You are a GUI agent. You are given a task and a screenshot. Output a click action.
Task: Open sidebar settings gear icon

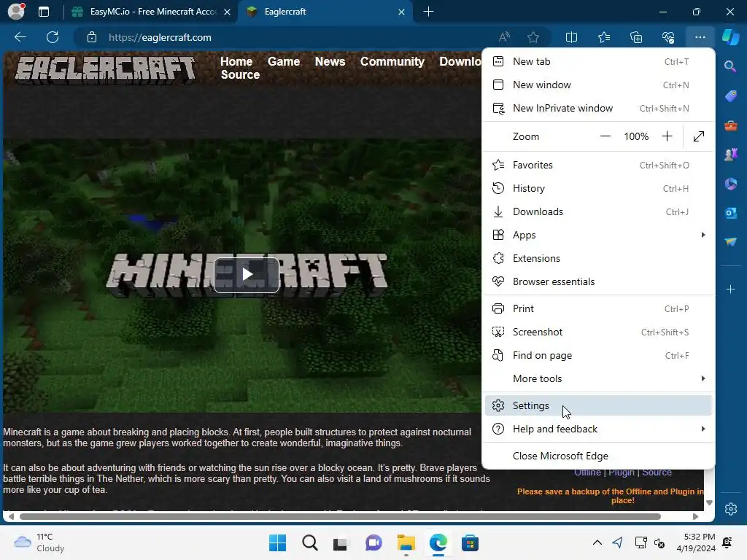click(x=730, y=508)
